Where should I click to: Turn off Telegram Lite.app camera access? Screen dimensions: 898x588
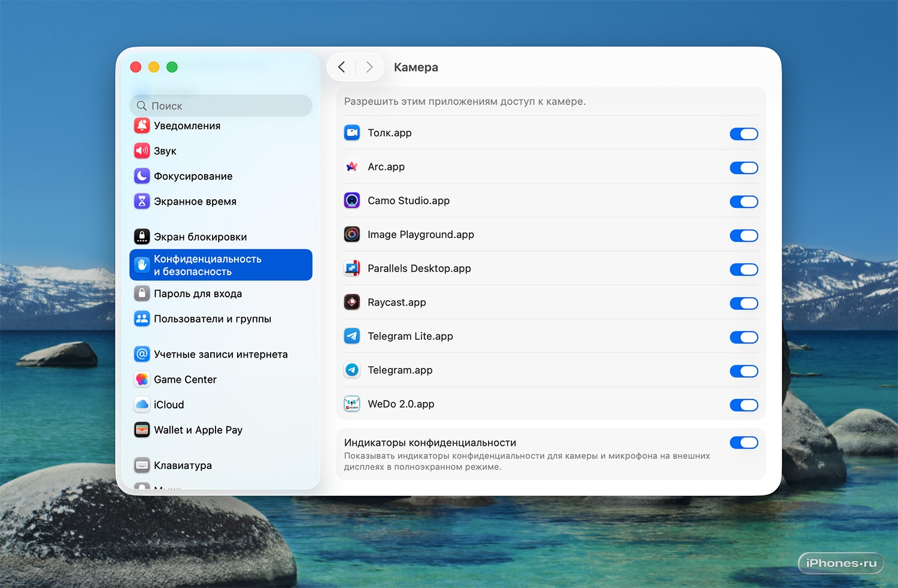pos(744,337)
